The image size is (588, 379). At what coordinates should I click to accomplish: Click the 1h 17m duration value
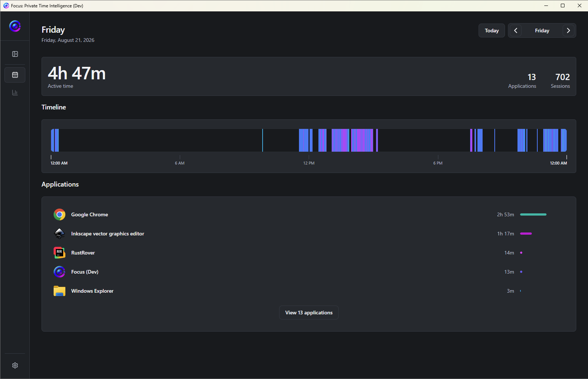[506, 234]
